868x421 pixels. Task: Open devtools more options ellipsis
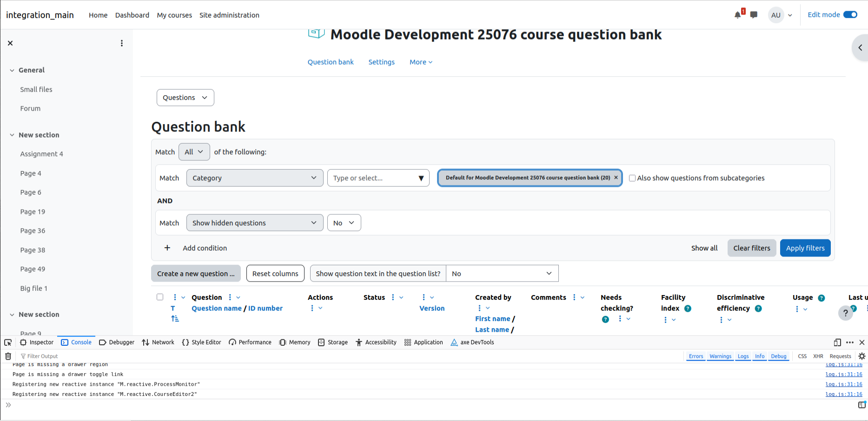coord(850,342)
